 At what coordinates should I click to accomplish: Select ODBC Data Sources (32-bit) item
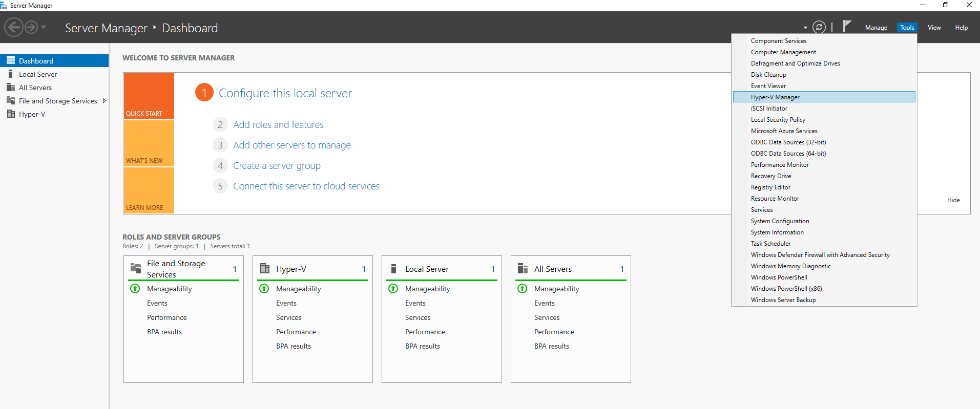tap(824, 142)
